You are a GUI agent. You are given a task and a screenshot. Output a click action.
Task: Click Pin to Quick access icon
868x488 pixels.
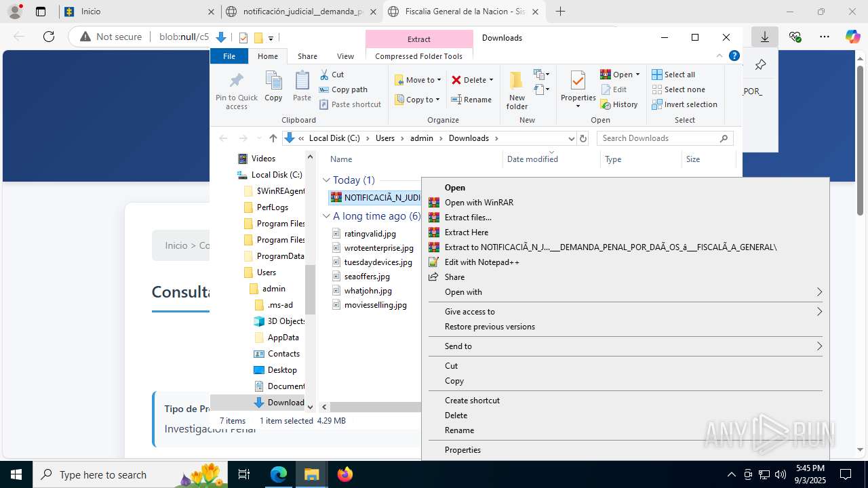click(x=236, y=90)
